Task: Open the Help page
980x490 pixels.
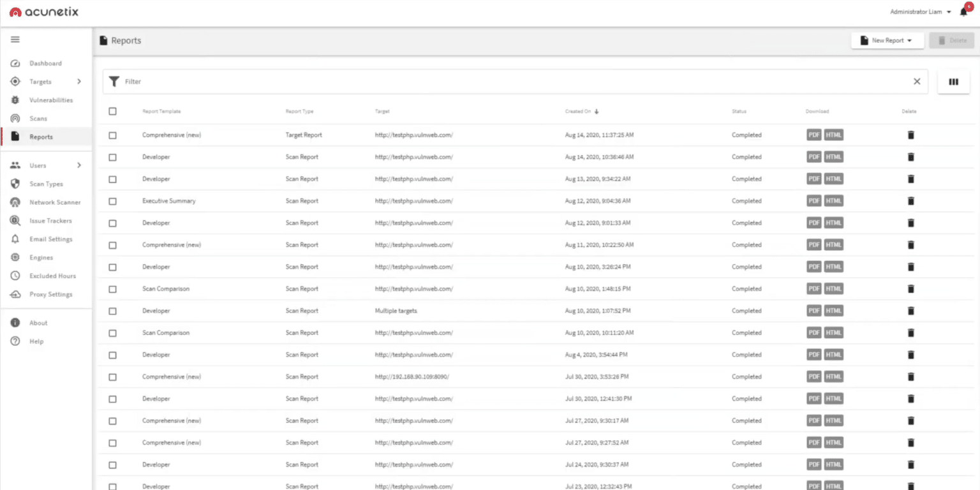Action: tap(36, 341)
